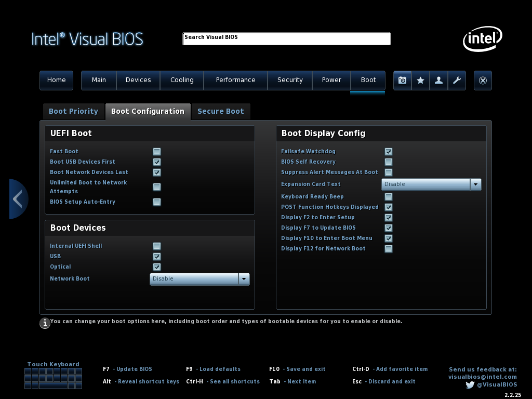Screen dimensions: 532x399
Task: Enable Internal UEFI Shell checkbox
Action: click(157, 246)
